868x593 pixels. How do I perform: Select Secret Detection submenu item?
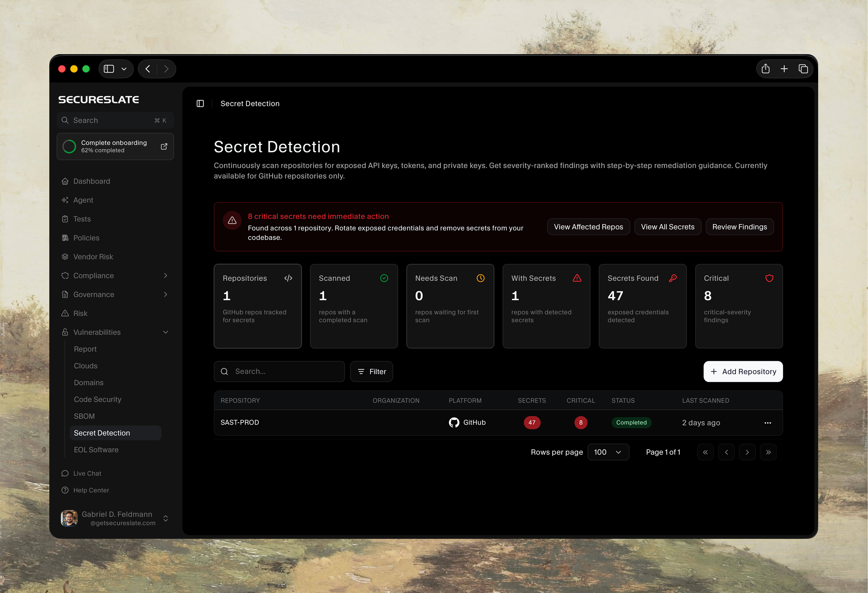point(116,433)
